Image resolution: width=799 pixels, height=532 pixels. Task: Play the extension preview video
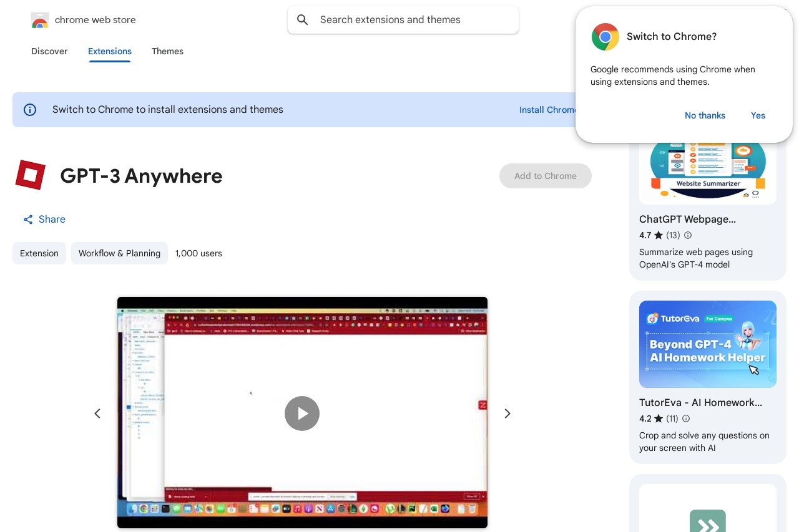pyautogui.click(x=302, y=414)
